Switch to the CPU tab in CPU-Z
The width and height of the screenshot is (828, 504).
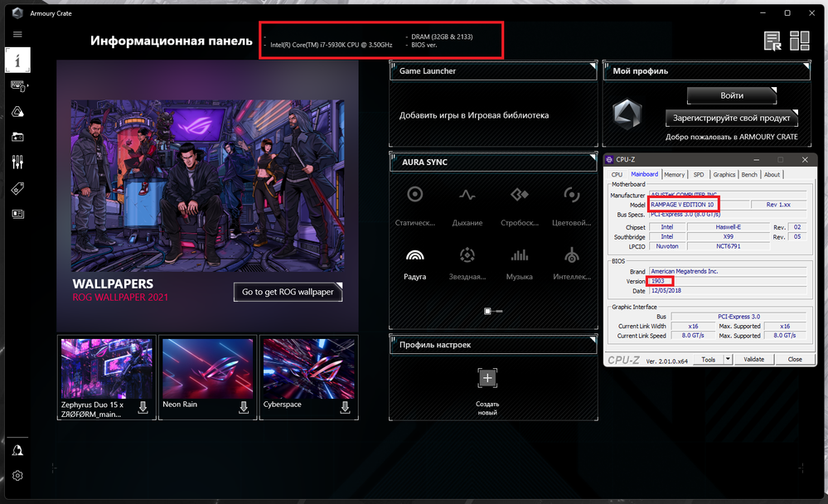617,174
